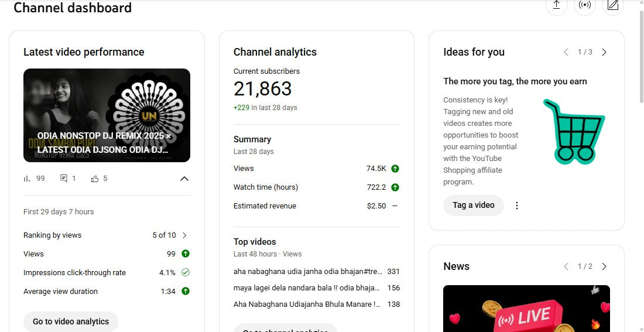Click the upload videos icon

pyautogui.click(x=556, y=5)
